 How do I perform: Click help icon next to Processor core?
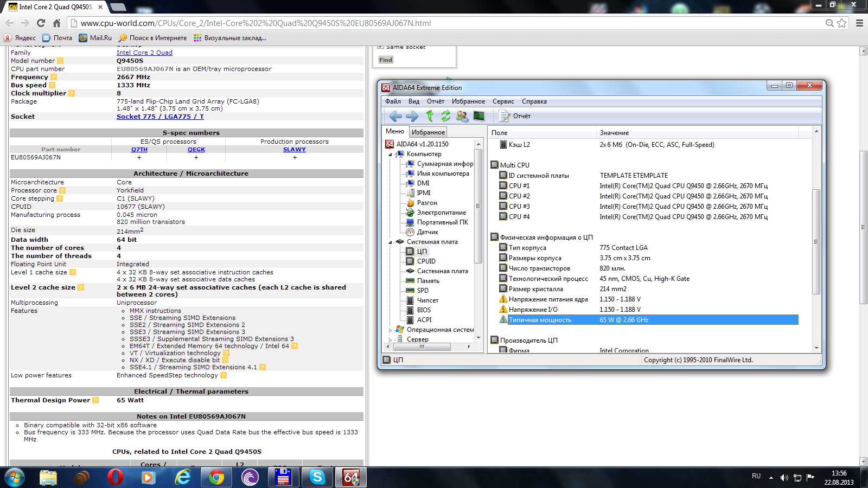tap(62, 190)
